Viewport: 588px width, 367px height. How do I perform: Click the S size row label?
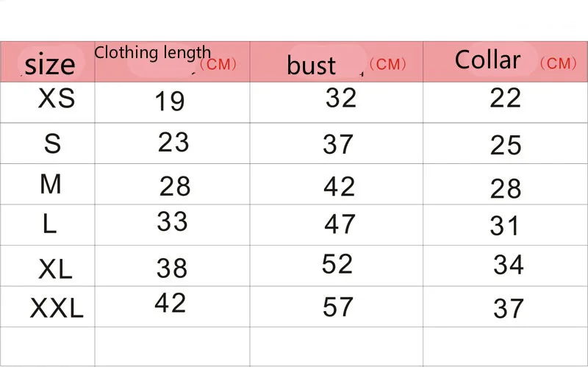point(52,143)
